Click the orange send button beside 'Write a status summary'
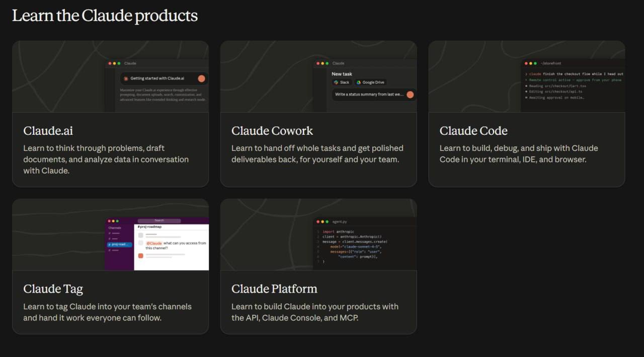 [x=410, y=95]
